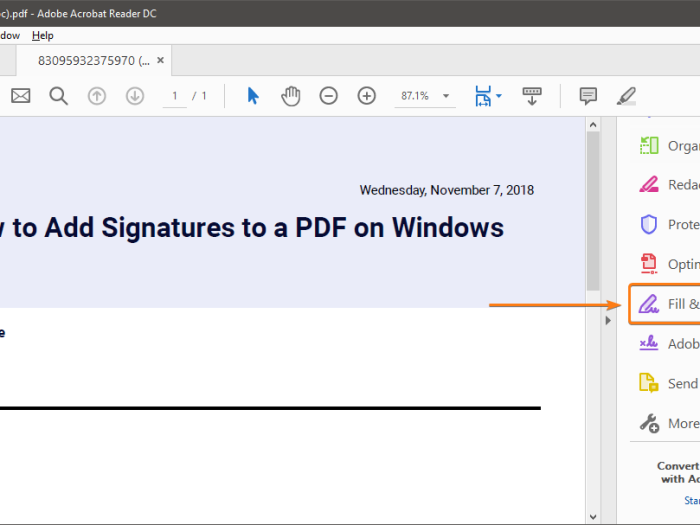
Task: Open the Organize Pages tool
Action: [665, 146]
